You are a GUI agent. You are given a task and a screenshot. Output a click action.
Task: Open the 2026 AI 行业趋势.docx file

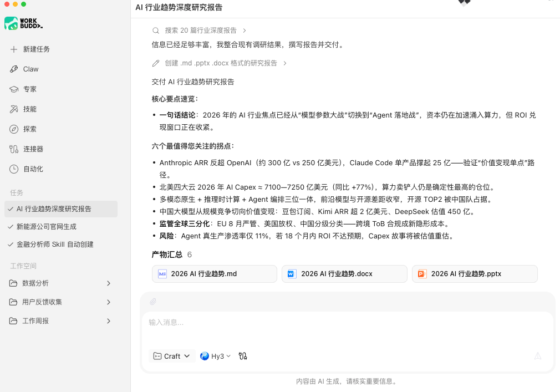point(344,274)
